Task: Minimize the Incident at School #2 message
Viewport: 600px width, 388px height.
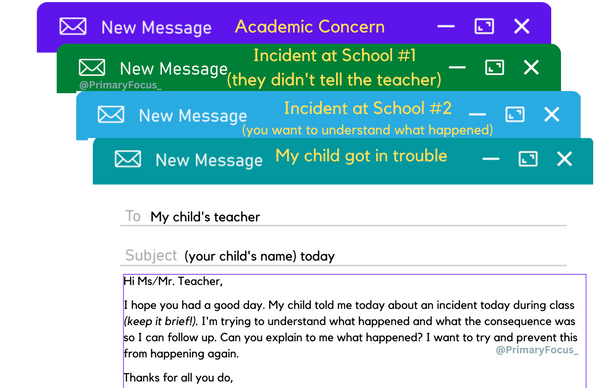Action: point(477,114)
